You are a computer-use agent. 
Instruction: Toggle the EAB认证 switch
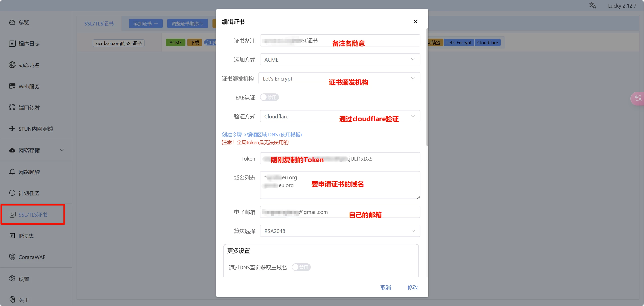269,97
